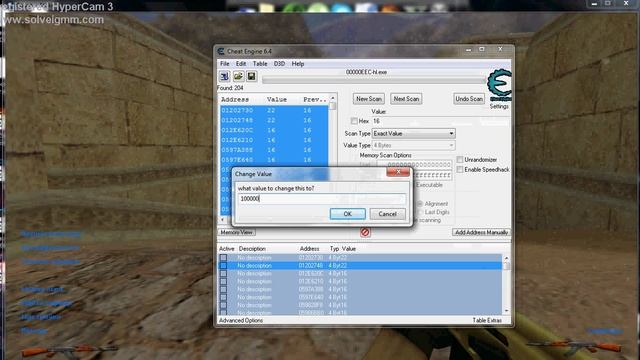Screen dimensions: 640x360
Task: Confirm the Change Value dialog with OK
Action: [x=347, y=214]
